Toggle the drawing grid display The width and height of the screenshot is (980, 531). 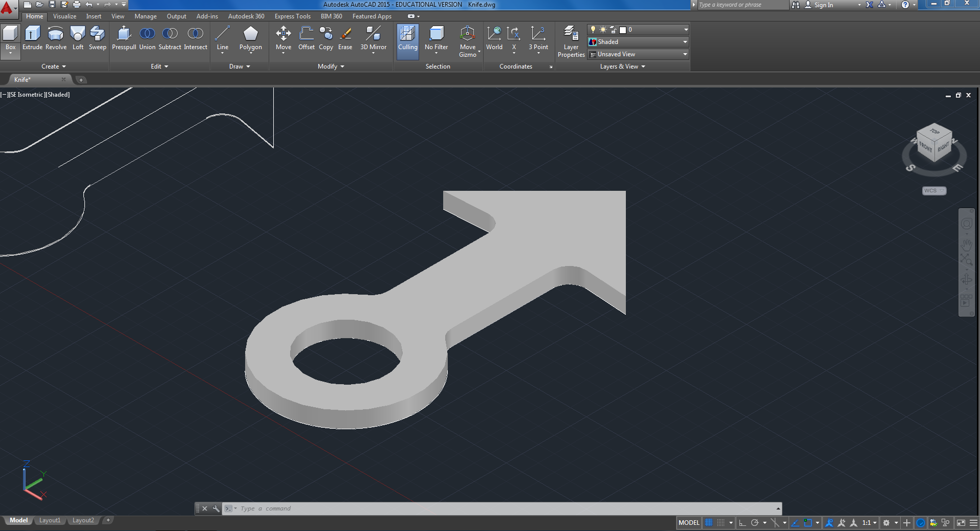(709, 523)
